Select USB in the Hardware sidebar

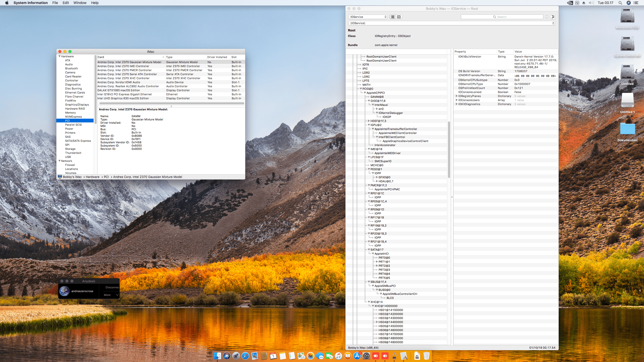[68, 157]
